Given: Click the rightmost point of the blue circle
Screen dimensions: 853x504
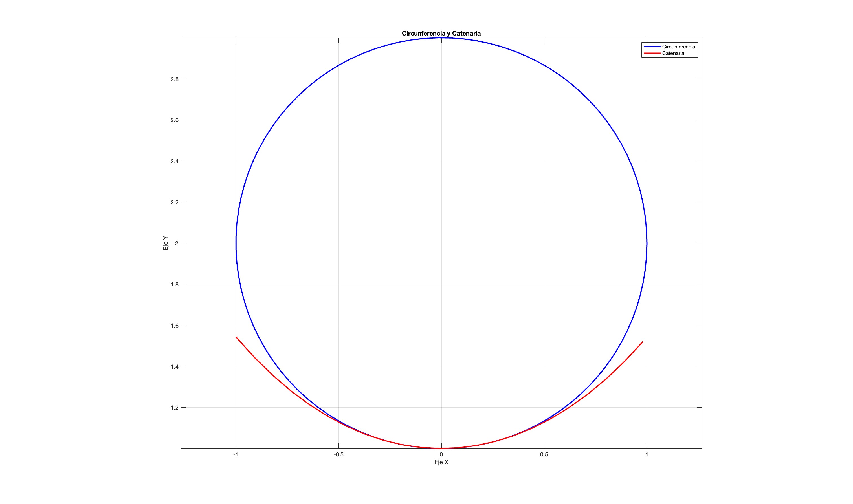Looking at the screenshot, I should [646, 243].
